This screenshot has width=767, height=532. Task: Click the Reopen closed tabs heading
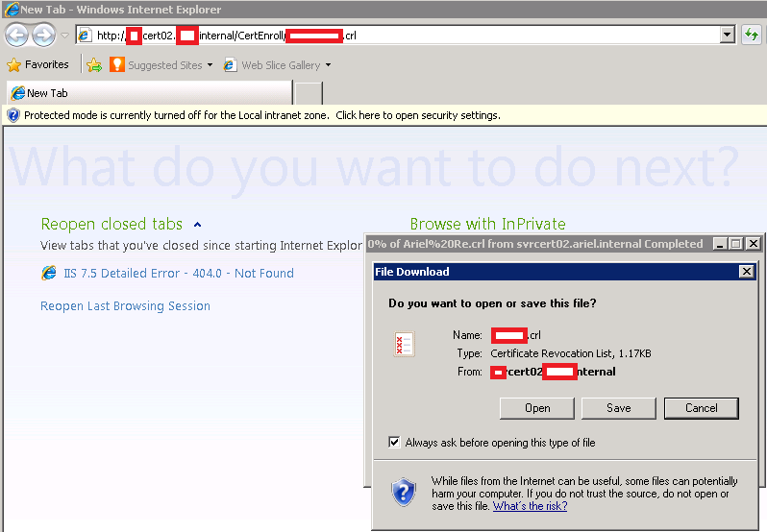[111, 224]
